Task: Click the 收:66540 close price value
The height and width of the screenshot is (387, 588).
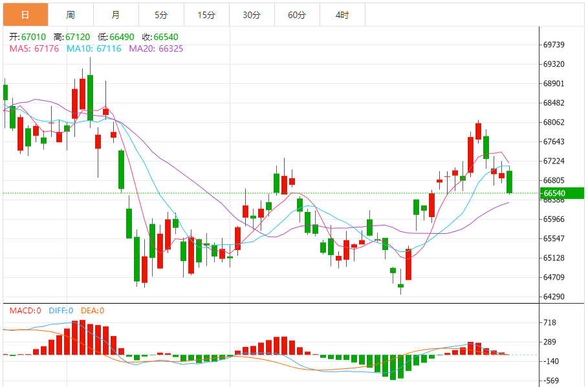Action: coord(160,37)
